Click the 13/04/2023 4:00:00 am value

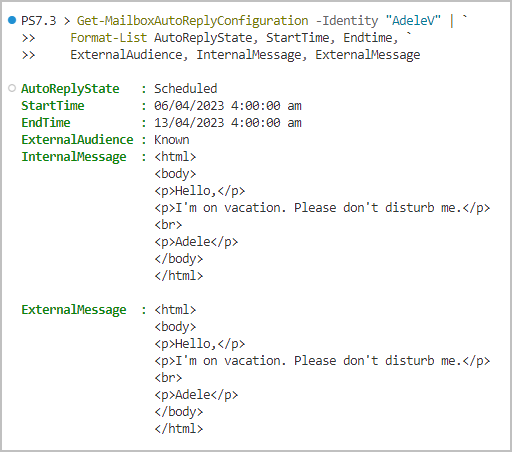click(x=228, y=123)
